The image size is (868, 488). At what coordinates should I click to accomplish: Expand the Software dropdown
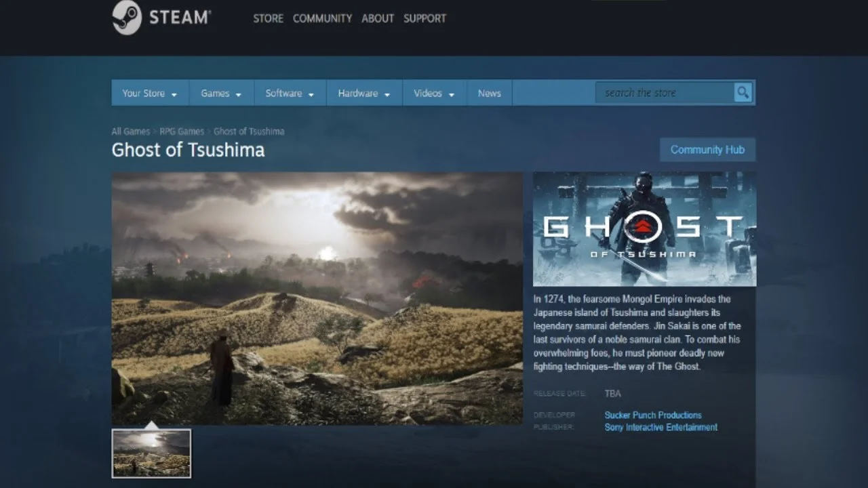click(290, 94)
